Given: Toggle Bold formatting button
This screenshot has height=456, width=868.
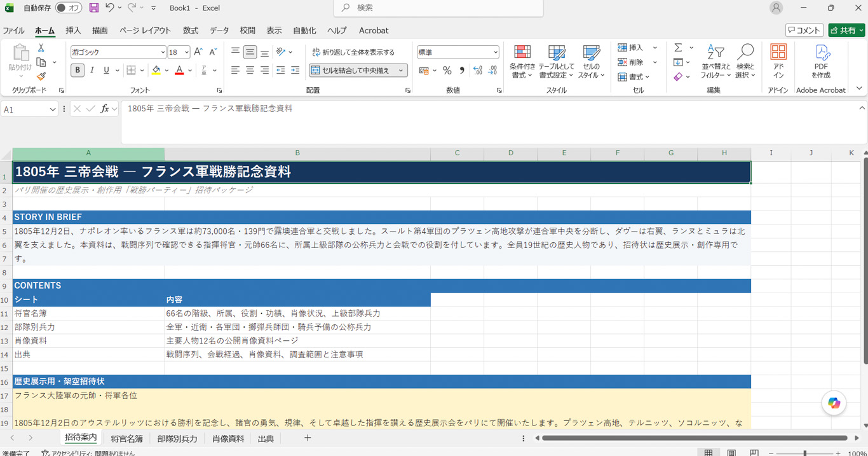Looking at the screenshot, I should point(78,70).
